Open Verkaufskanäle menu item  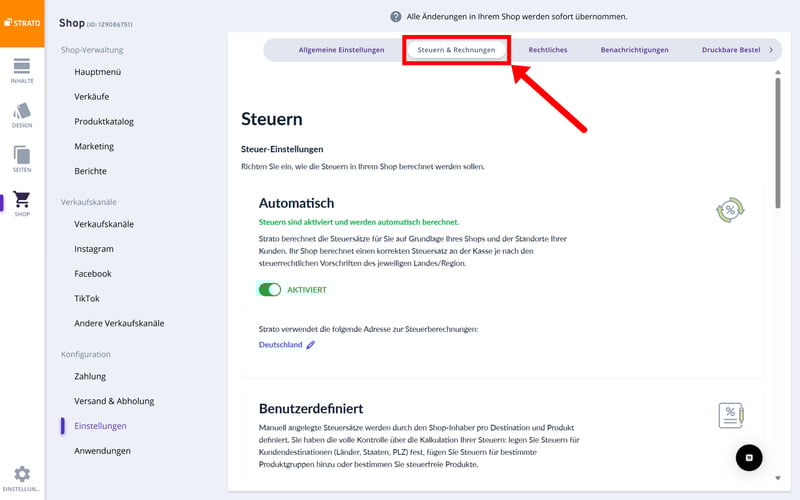point(104,224)
